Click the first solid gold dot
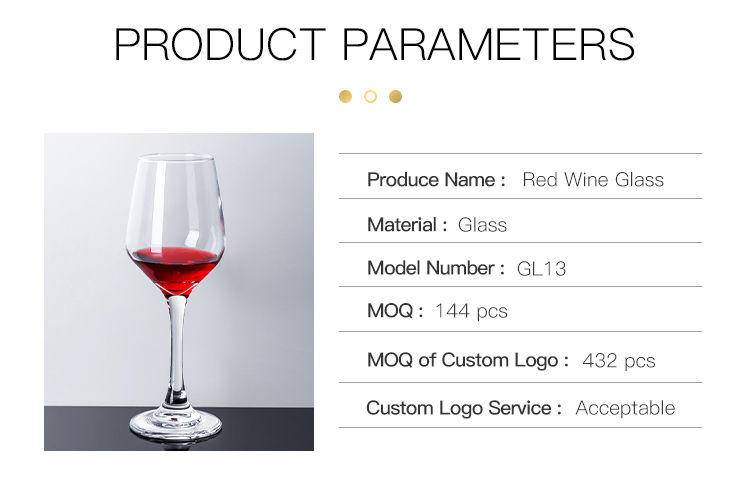This screenshot has height=482, width=750. [345, 97]
